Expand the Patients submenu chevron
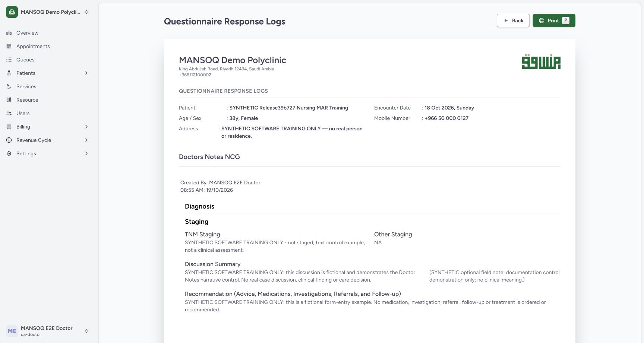Screen dimensions: 644x343 86,73
